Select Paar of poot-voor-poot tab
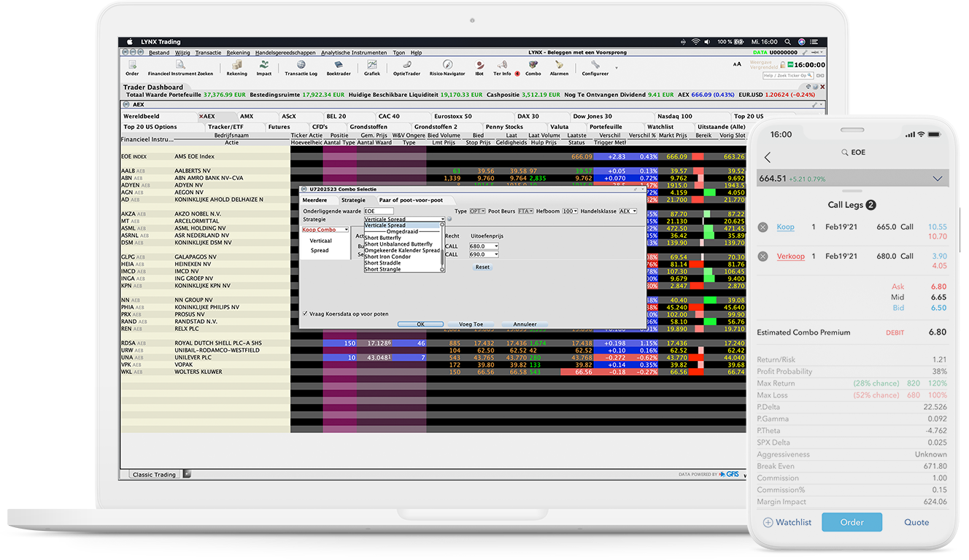The width and height of the screenshot is (969, 560). (x=415, y=200)
